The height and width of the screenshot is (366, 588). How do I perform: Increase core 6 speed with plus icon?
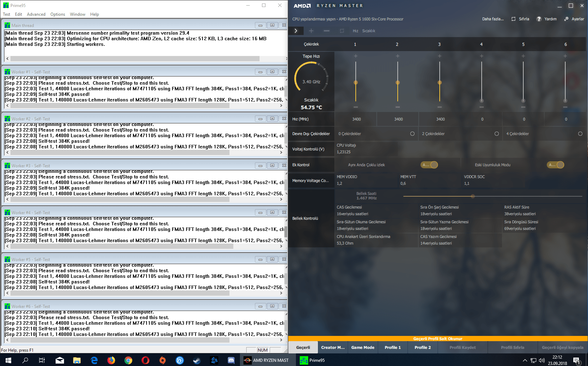pyautogui.click(x=565, y=56)
